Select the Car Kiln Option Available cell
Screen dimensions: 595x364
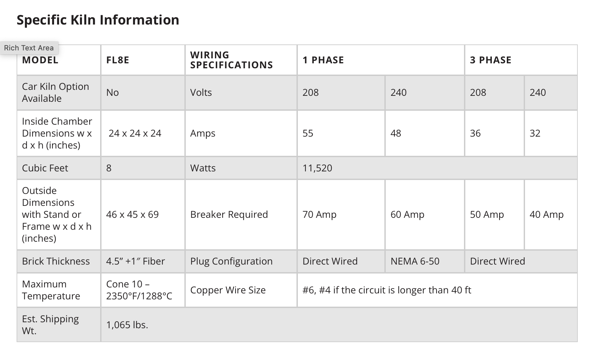59,92
